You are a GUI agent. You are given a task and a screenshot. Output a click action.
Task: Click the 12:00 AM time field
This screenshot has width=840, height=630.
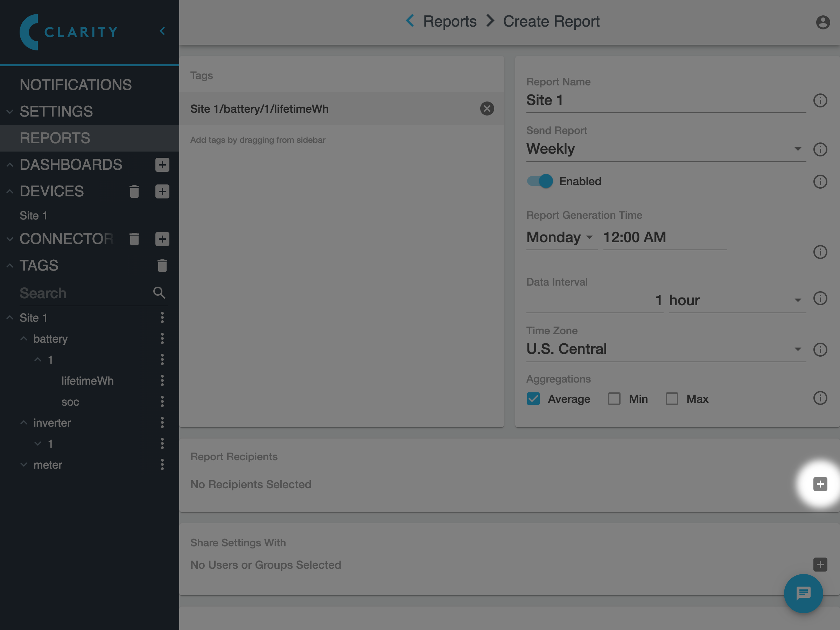tap(664, 237)
